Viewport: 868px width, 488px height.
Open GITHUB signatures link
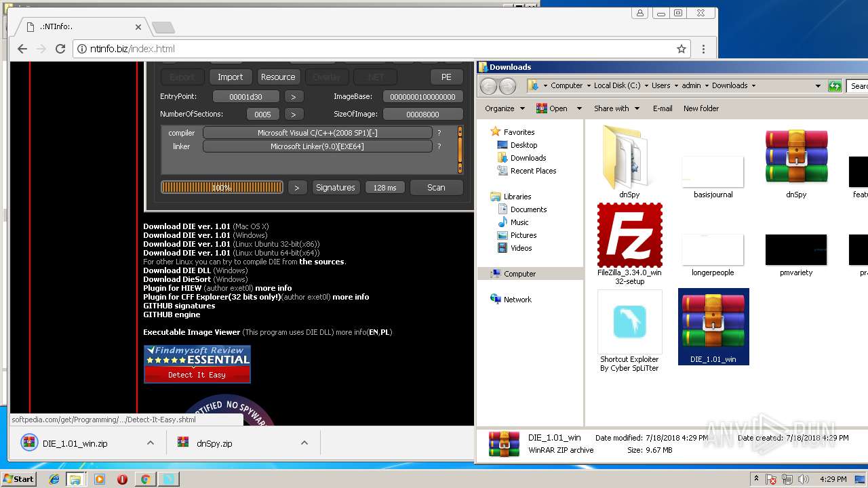point(179,306)
